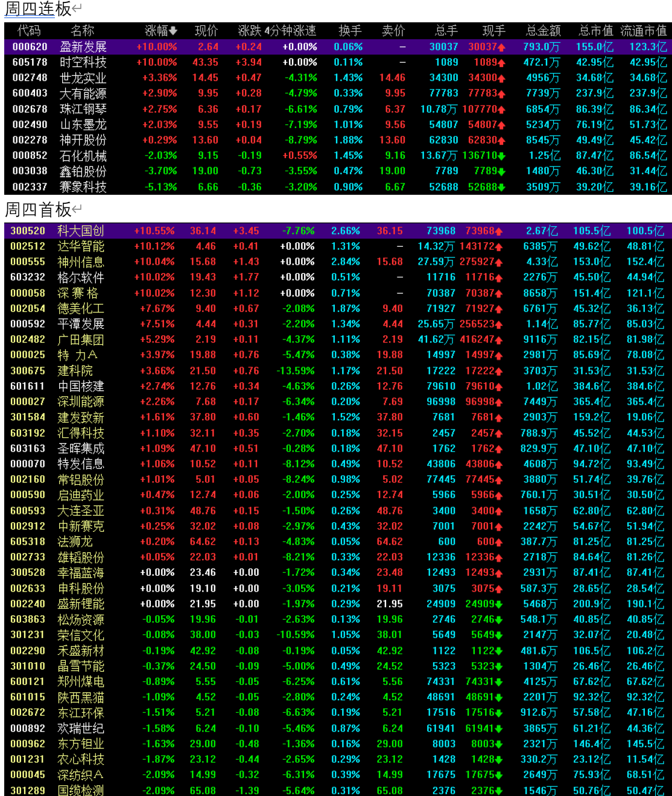
Task: Select stock row 科大国创
Action: point(337,231)
